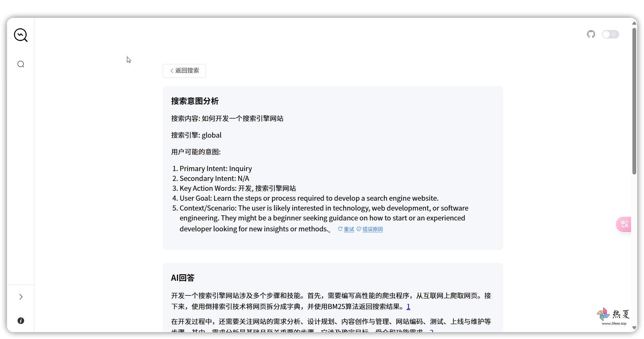Open the search page from the sidebar magnifier icon

click(21, 64)
